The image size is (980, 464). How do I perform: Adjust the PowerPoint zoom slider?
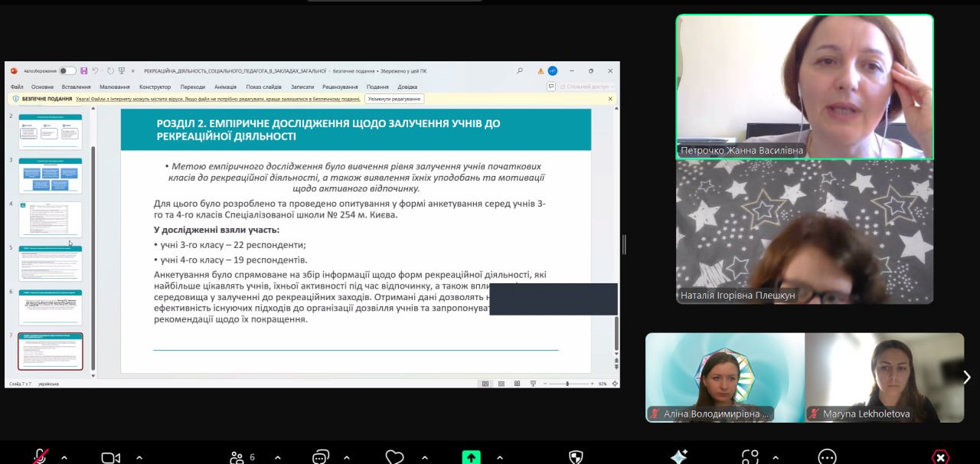[x=567, y=384]
